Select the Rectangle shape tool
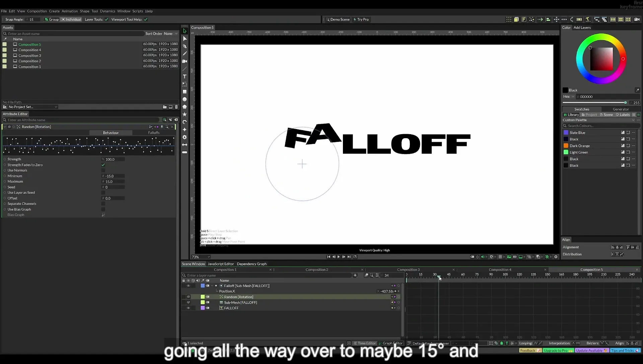The width and height of the screenshot is (643, 364). point(185,92)
